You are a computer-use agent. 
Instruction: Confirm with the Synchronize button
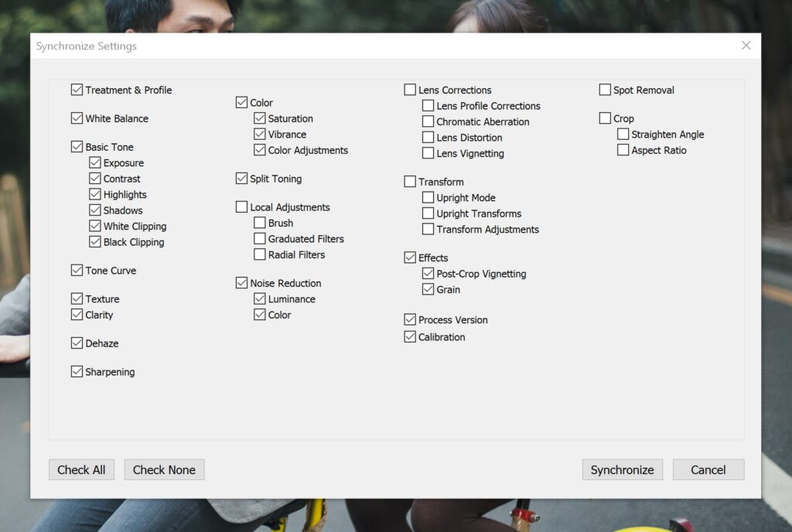[623, 469]
